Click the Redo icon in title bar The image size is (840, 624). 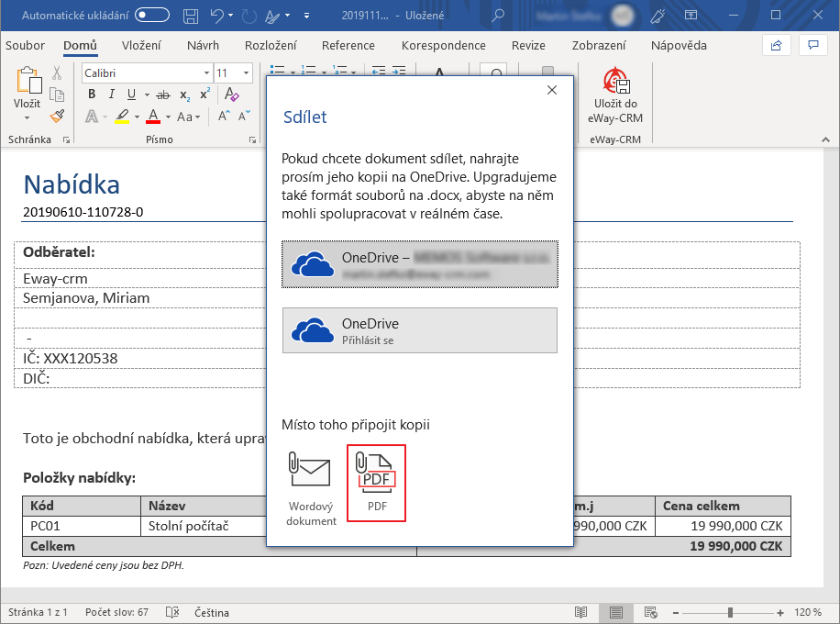[x=249, y=17]
